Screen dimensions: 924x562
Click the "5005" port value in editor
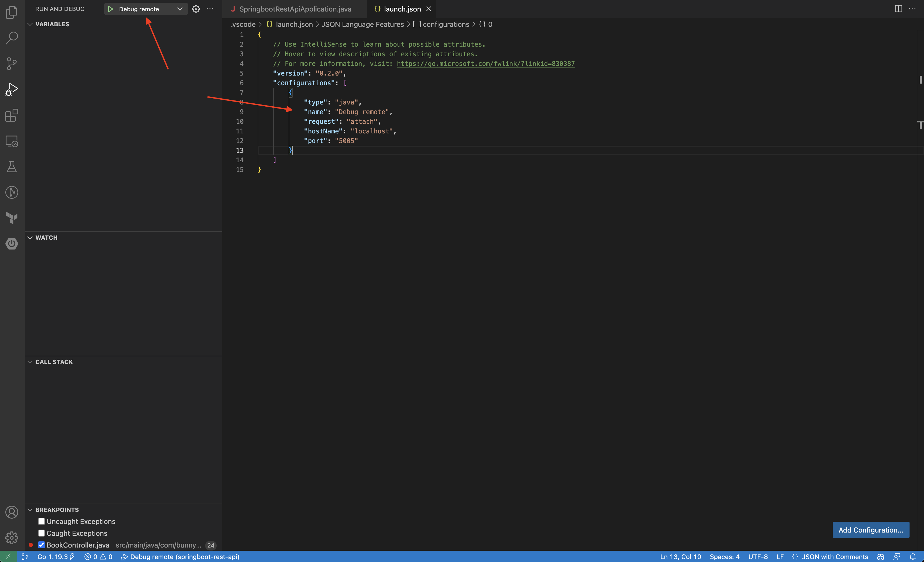(x=346, y=141)
